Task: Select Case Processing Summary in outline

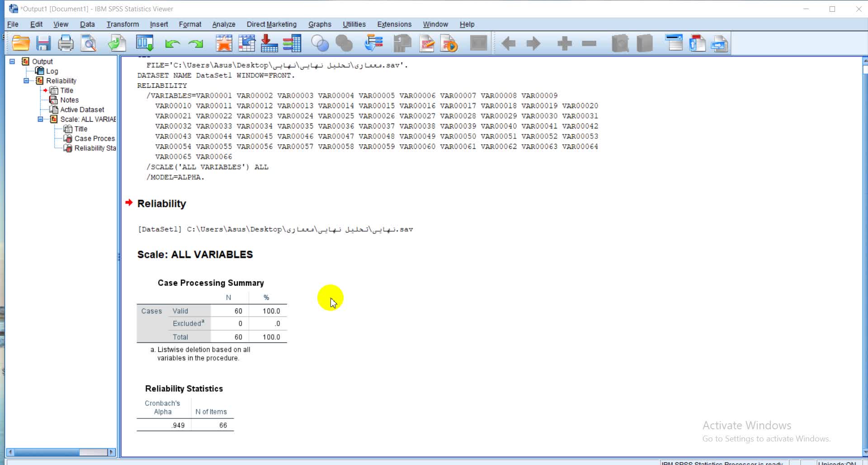Action: coord(94,138)
